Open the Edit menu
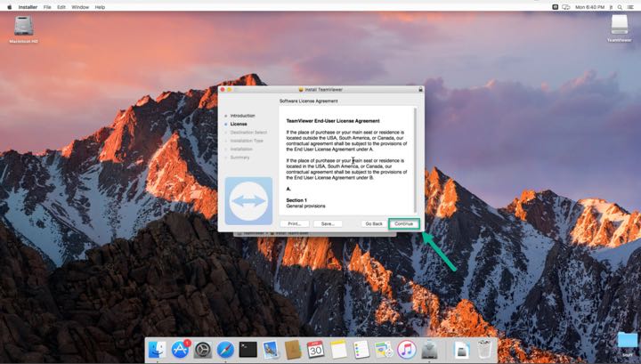This screenshot has height=364, width=641. [x=61, y=7]
